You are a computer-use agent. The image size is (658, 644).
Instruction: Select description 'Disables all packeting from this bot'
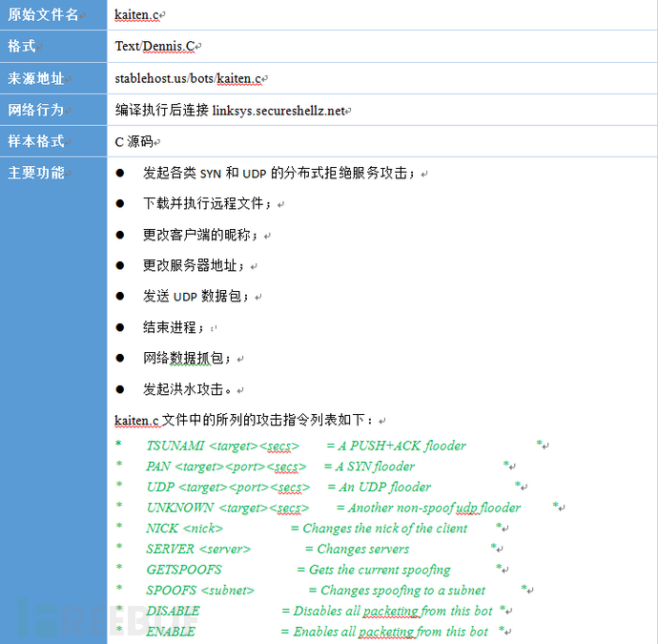click(x=393, y=611)
